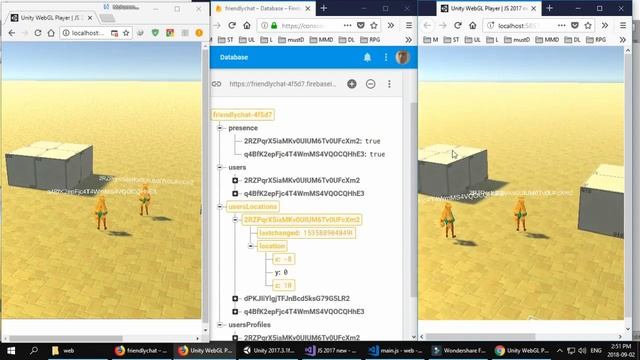Open new tab in Firebase Firefox window
The height and width of the screenshot is (360, 640).
coord(324,8)
